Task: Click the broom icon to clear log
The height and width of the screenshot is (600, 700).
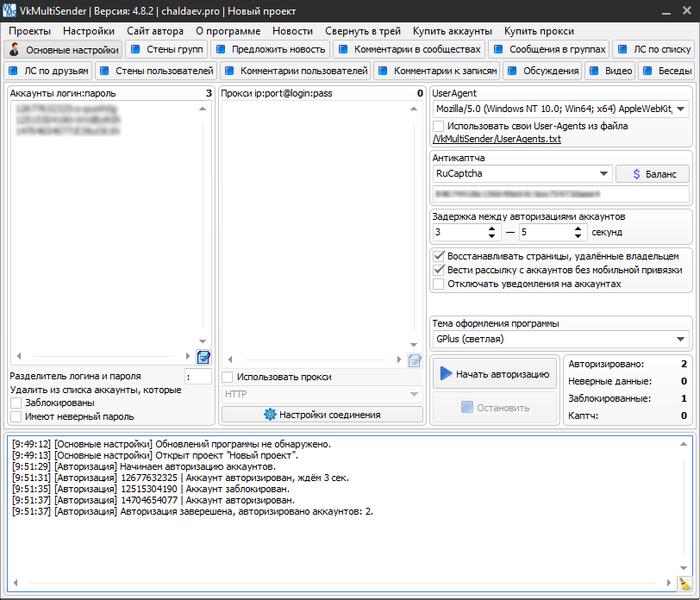Action: tap(684, 584)
